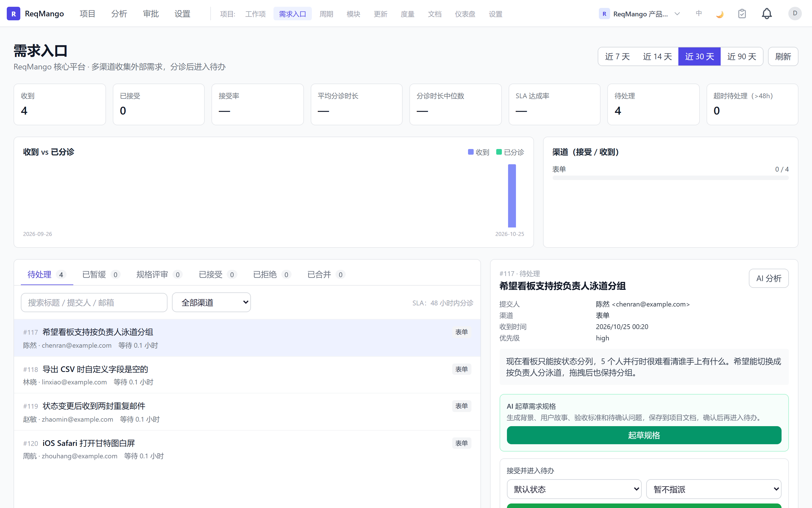
Task: Switch to 模块 project tab
Action: (353, 14)
